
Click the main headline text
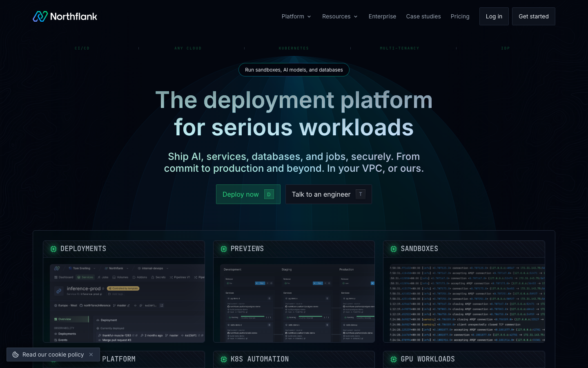294,114
